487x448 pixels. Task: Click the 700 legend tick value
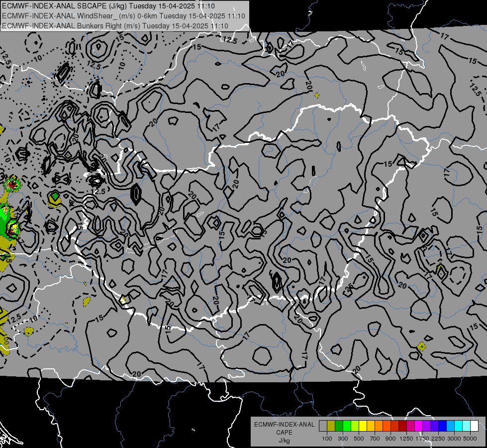tap(375, 439)
